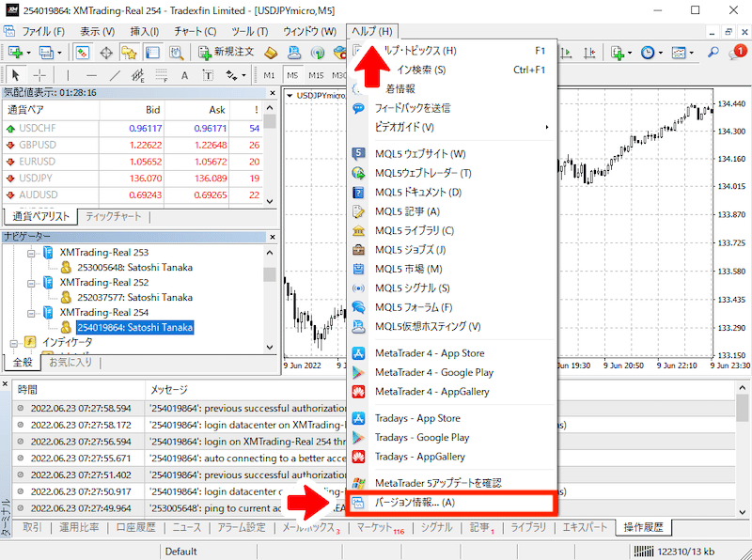752x560 pixels.
Task: Open the 表示 (V) menu
Action: tap(98, 32)
